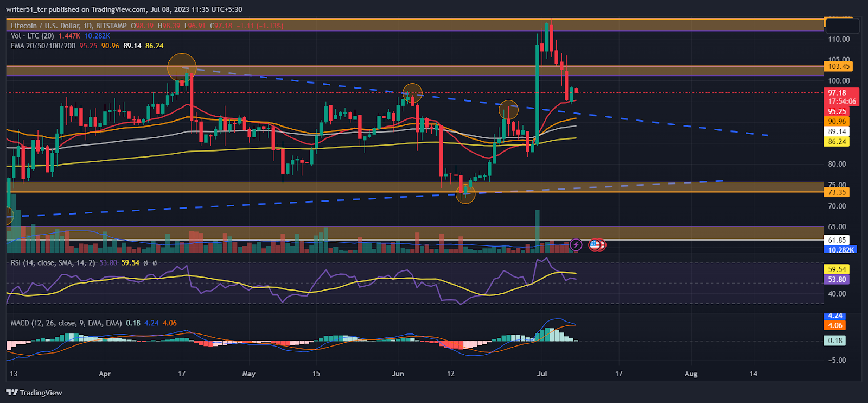Click the orange 90.96 EMA label on the price axis
868x403 pixels.
[x=837, y=122]
